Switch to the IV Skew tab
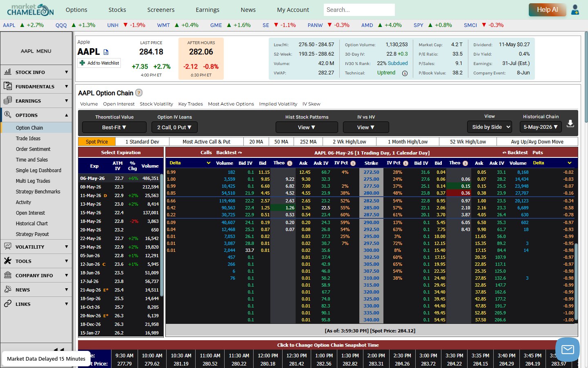Viewport: 588px width, 368px height. 311,104
